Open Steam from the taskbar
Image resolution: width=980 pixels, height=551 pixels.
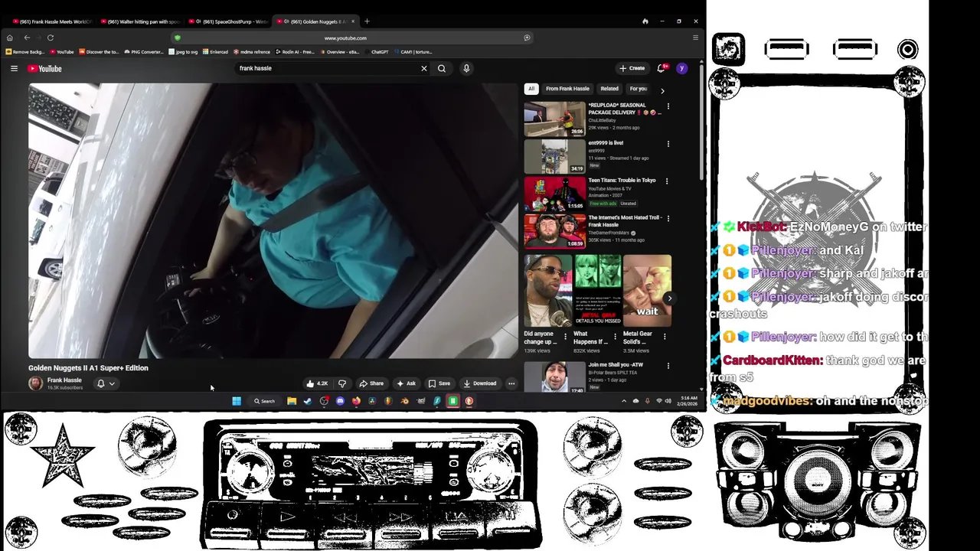click(x=308, y=401)
